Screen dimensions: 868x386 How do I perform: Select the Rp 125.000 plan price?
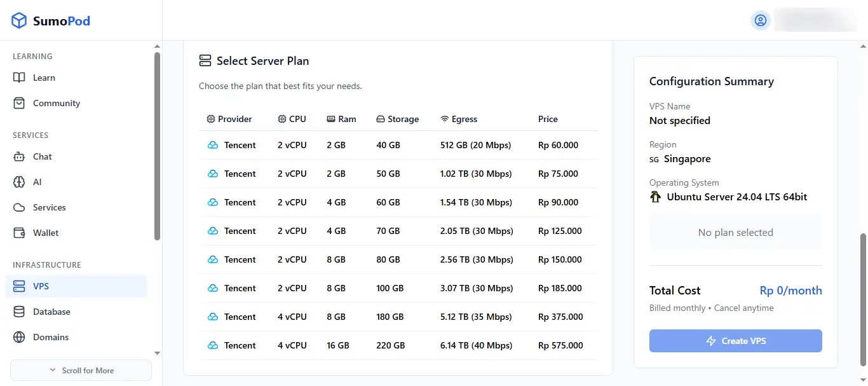pyautogui.click(x=560, y=231)
